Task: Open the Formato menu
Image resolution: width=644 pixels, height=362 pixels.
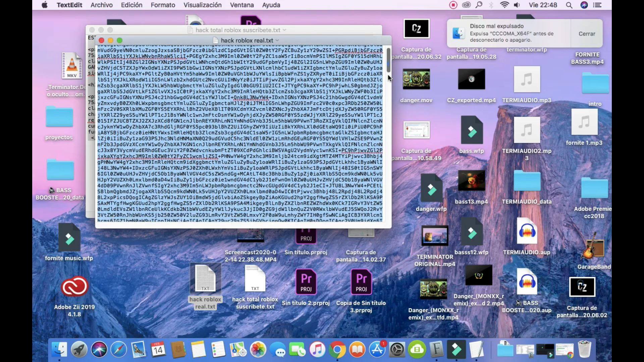Action: 163,5
